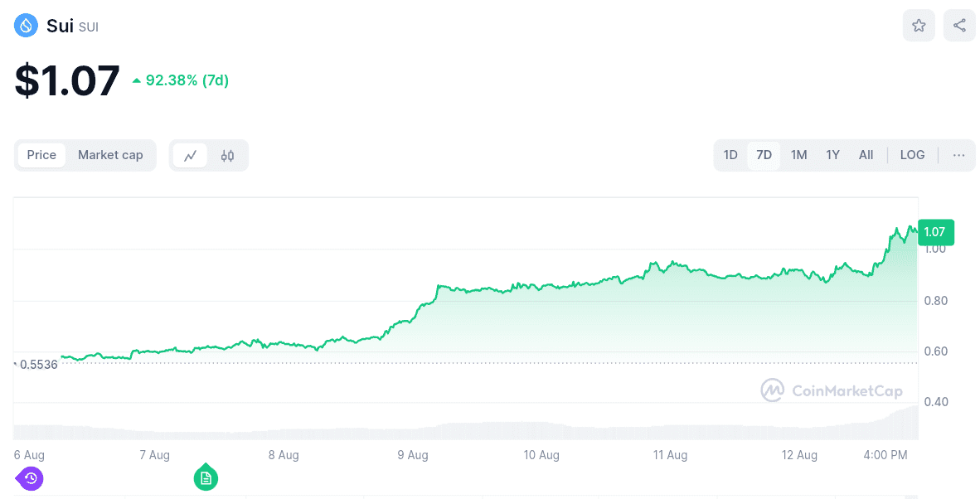This screenshot has width=980, height=499.
Task: Click the 92.38% (7d) change indicator
Action: pyautogui.click(x=181, y=80)
